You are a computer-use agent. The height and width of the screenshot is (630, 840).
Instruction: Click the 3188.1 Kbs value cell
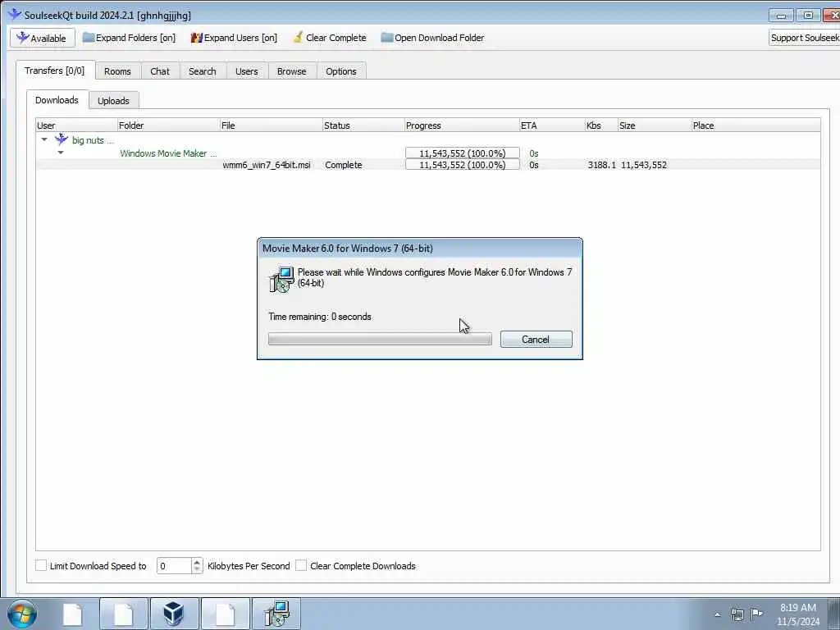601,165
